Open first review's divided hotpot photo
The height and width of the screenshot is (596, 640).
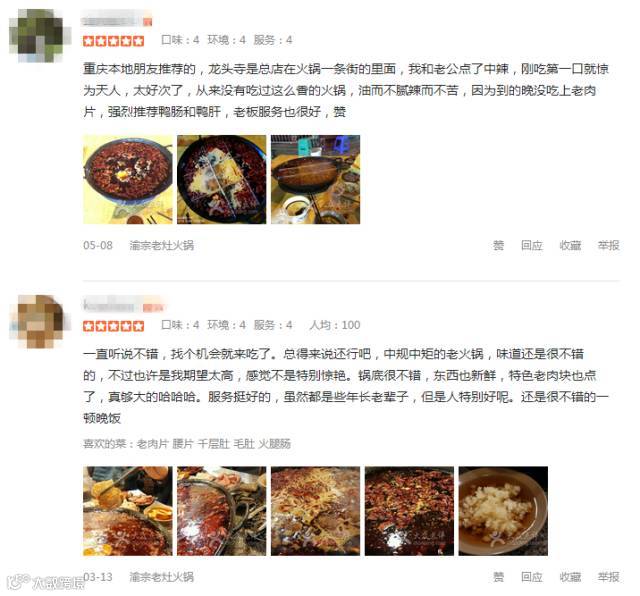222,180
